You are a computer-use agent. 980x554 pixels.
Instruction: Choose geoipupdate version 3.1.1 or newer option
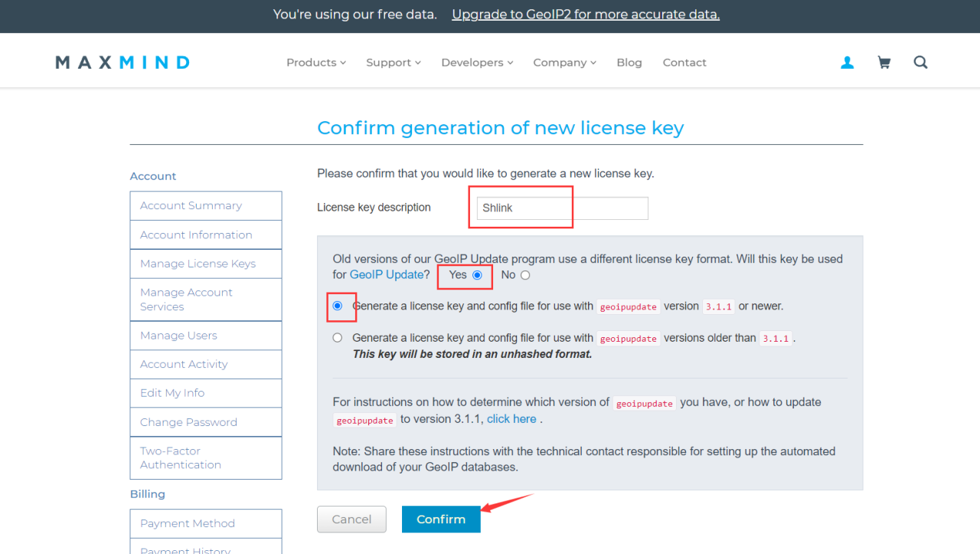(x=338, y=306)
